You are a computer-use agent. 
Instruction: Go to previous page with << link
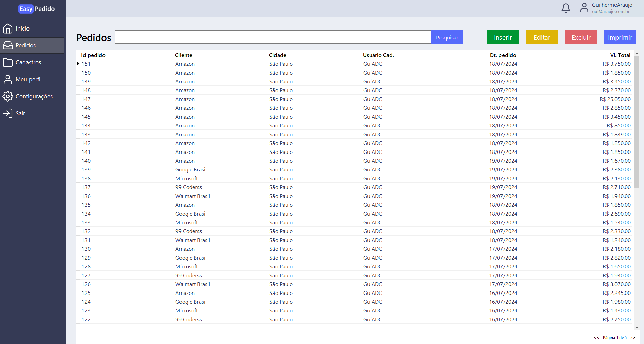[596, 338]
